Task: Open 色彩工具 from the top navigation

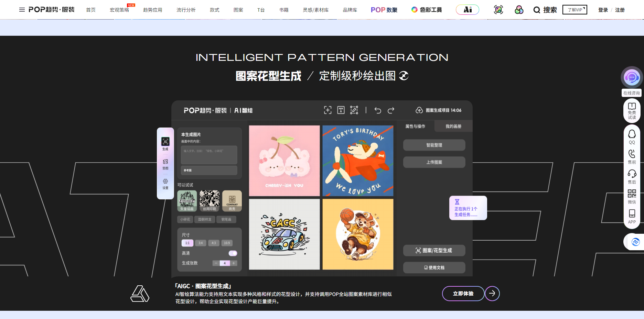Action: [x=426, y=10]
